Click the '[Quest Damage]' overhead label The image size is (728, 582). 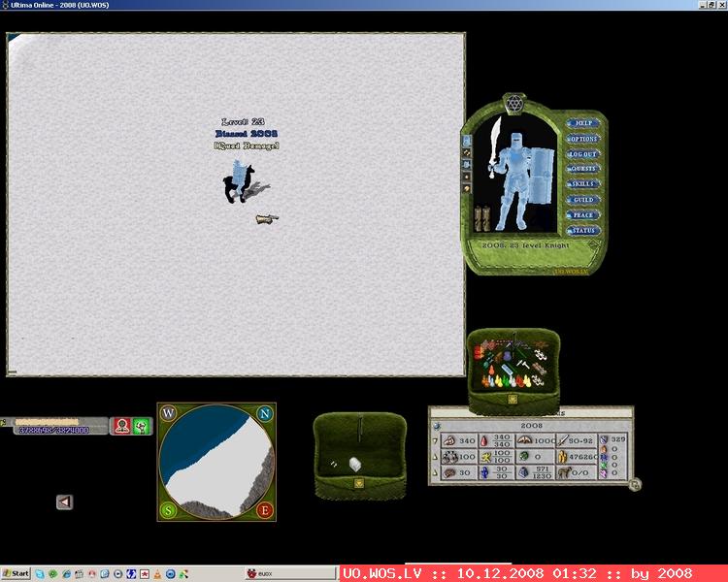pos(247,145)
